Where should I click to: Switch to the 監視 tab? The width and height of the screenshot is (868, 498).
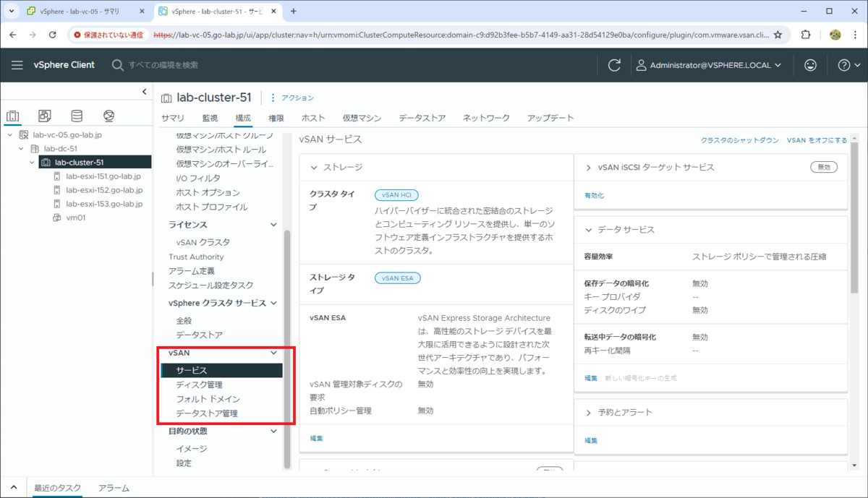tap(210, 118)
